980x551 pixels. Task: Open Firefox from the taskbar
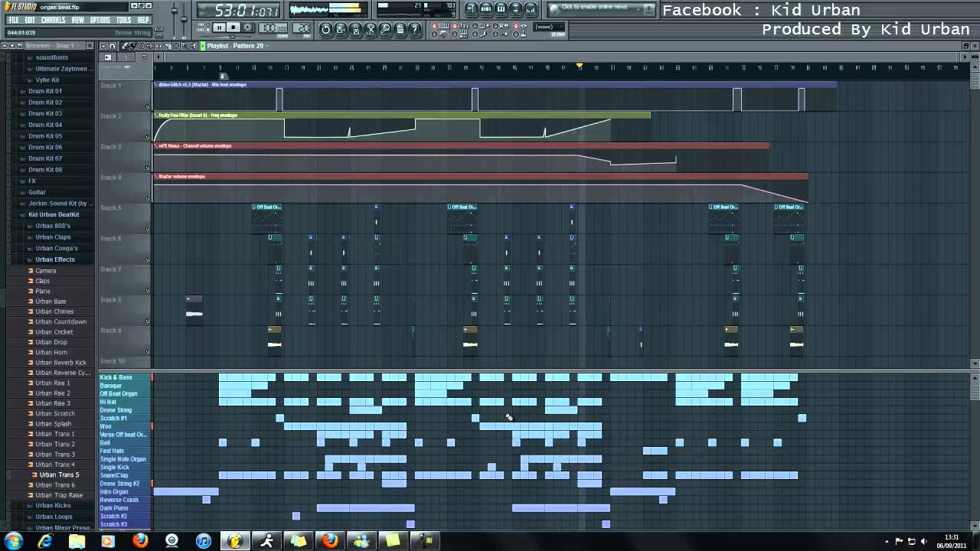pos(140,541)
